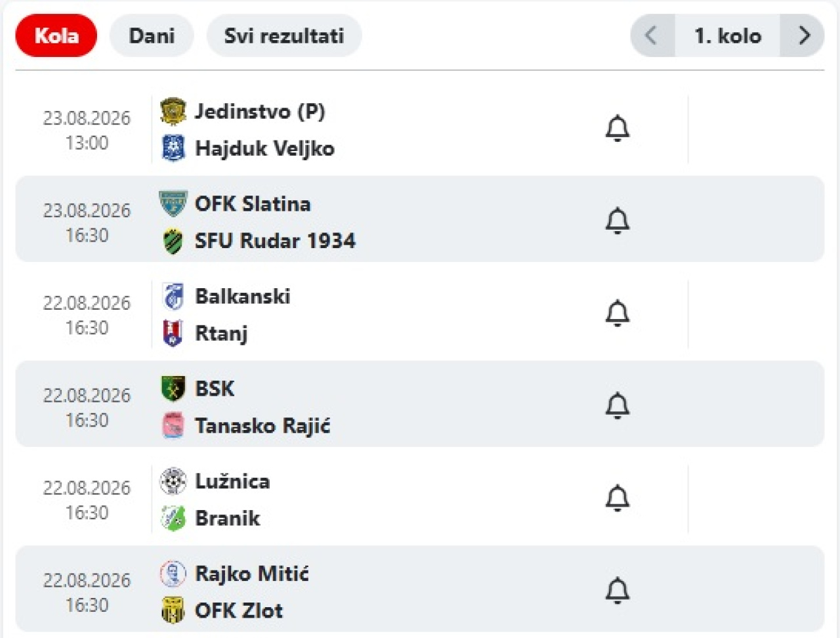Go to previous round with left arrow

(x=652, y=35)
